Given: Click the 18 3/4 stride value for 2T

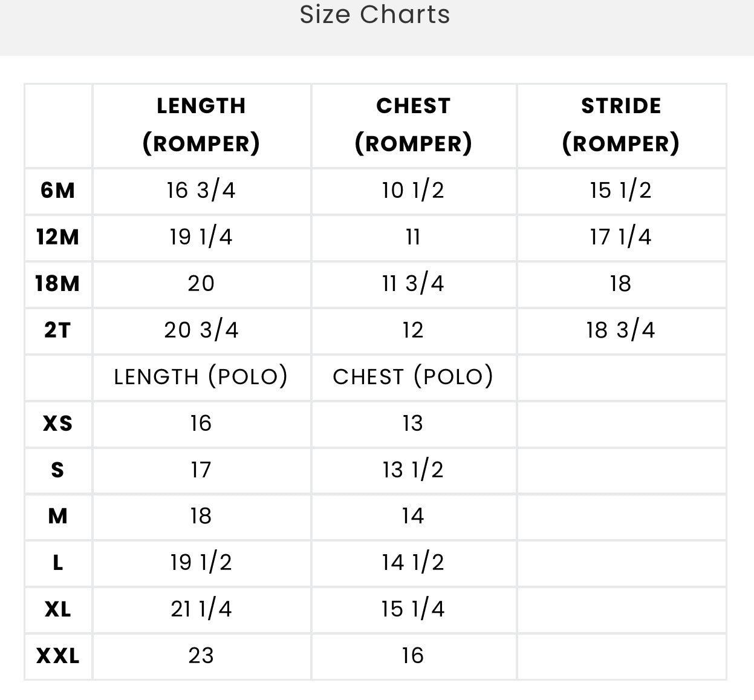Looking at the screenshot, I should pos(621,330).
